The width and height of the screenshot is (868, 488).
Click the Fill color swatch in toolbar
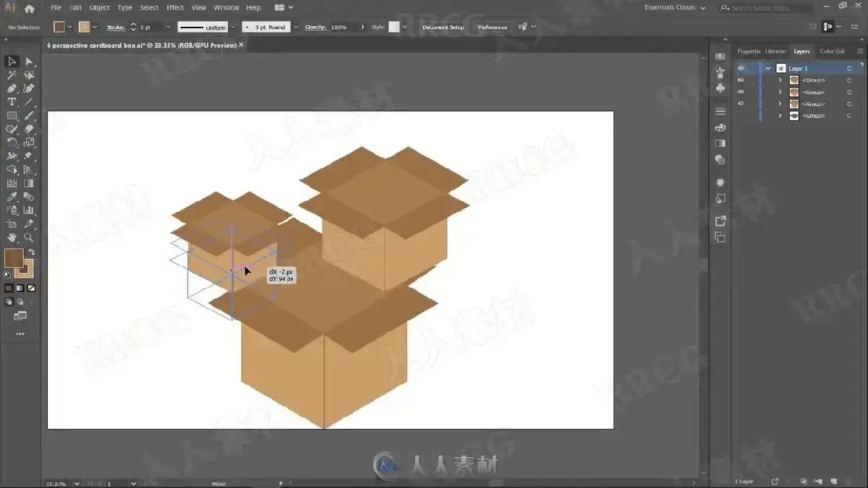pos(14,258)
